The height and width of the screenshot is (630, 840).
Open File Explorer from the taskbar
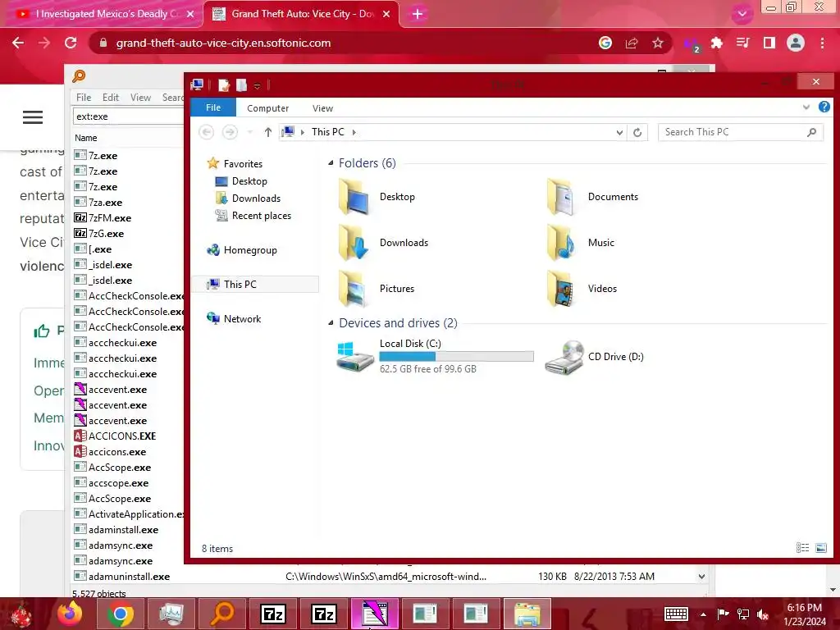click(527, 614)
